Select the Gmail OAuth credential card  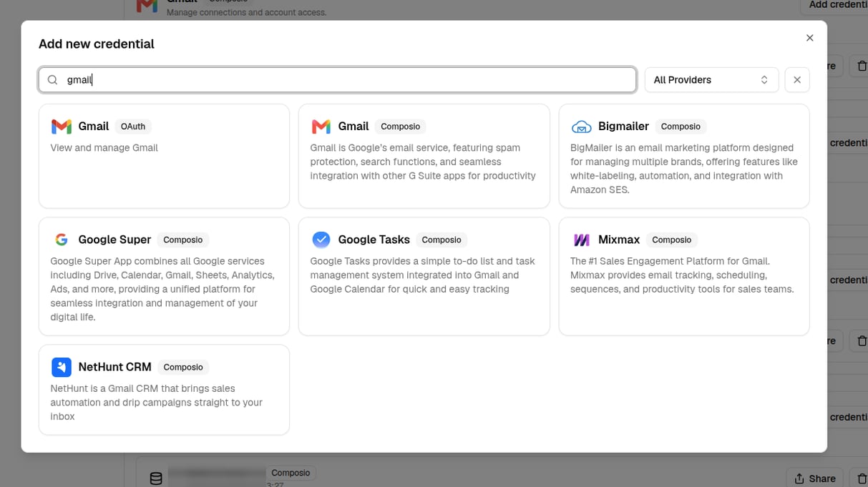click(x=164, y=156)
